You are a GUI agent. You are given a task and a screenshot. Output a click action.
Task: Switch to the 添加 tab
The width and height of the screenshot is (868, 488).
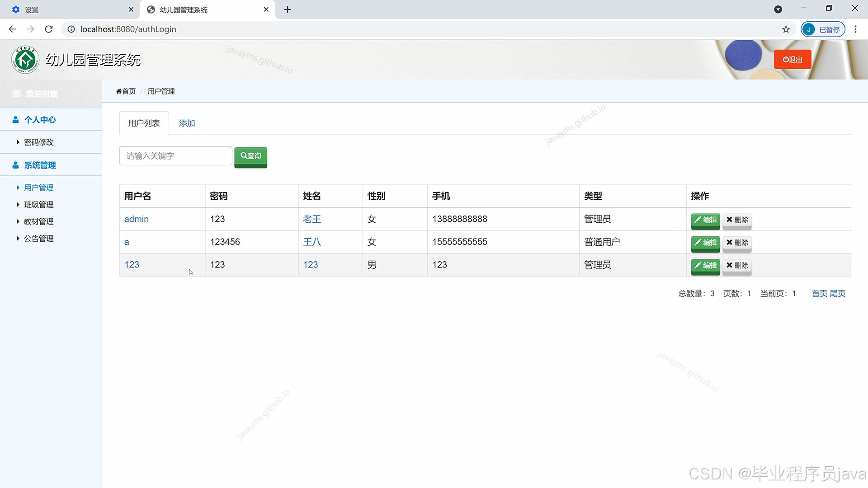187,123
